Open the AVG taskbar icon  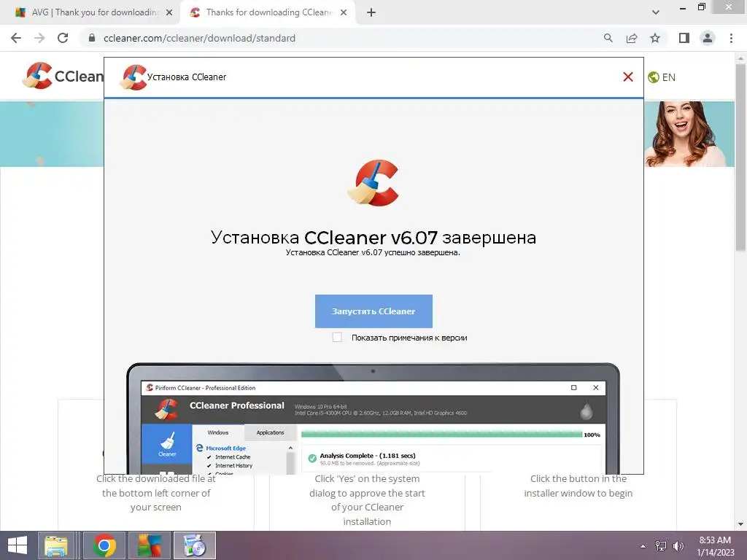149,545
